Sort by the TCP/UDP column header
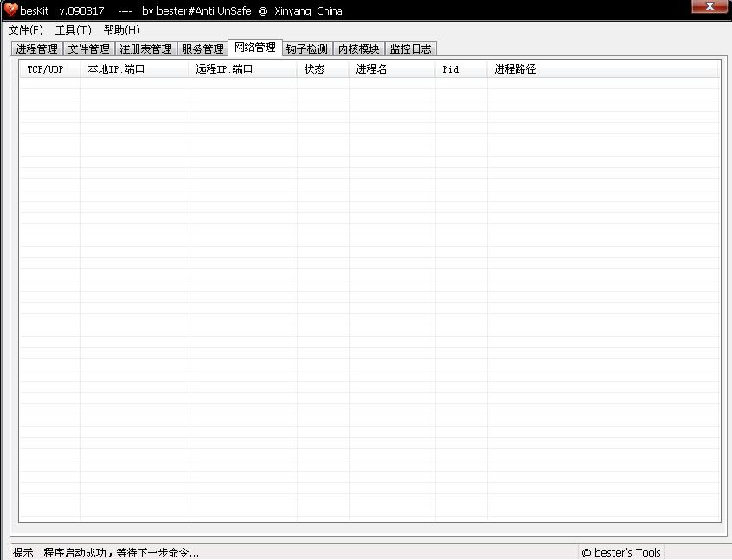 click(x=50, y=69)
